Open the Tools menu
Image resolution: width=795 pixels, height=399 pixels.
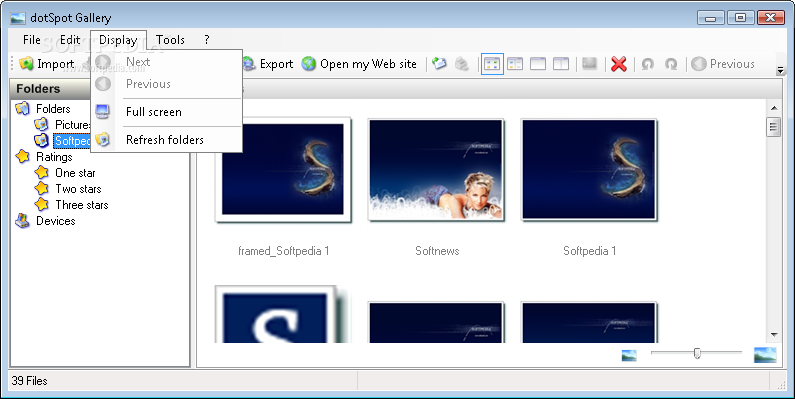click(170, 40)
